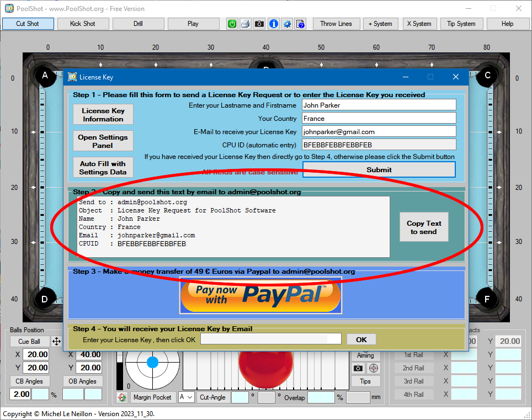532x420 pixels.
Task: Take a screenshot with the camera toolbar icon
Action: 259,24
